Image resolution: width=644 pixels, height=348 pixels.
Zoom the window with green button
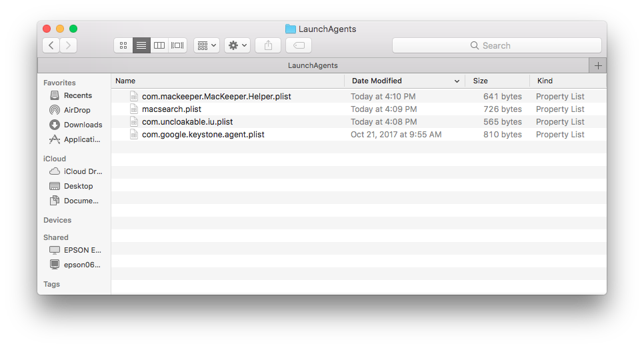[73, 29]
